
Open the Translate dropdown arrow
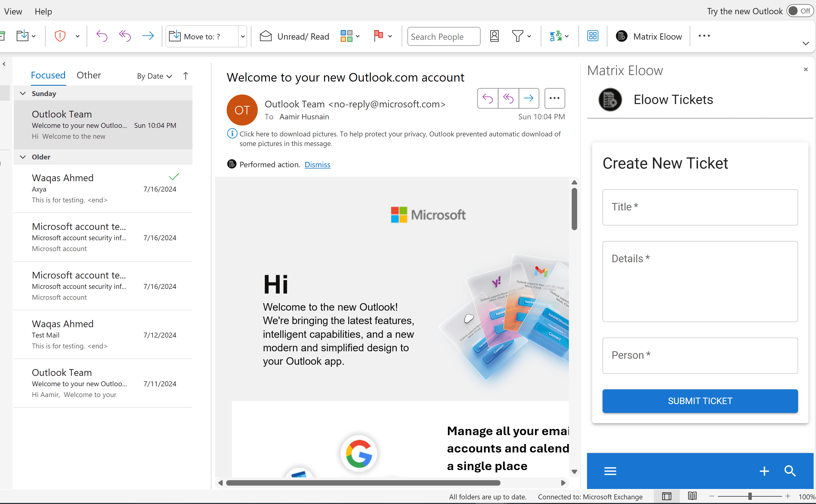pos(567,36)
